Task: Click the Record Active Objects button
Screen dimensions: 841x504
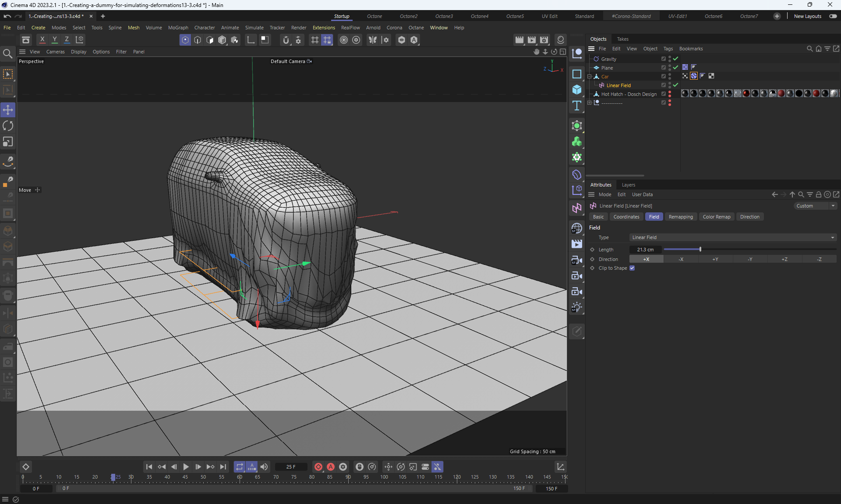Action: pyautogui.click(x=318, y=467)
